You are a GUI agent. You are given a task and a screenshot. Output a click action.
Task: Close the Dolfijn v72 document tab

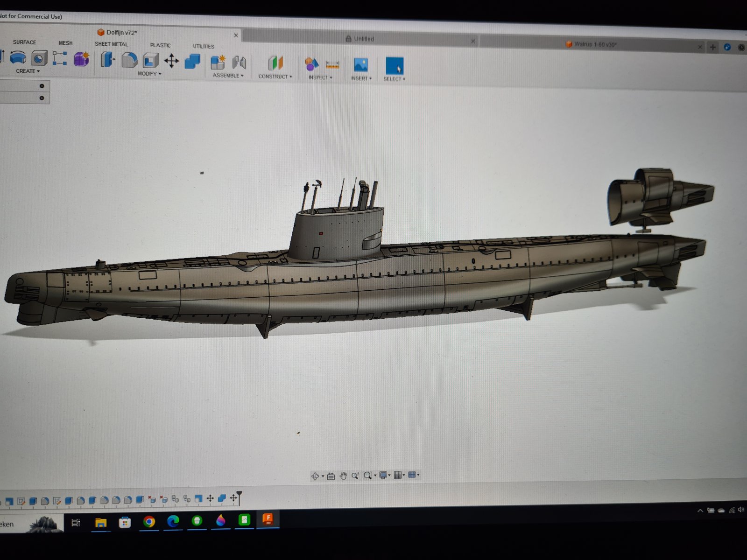tap(236, 35)
